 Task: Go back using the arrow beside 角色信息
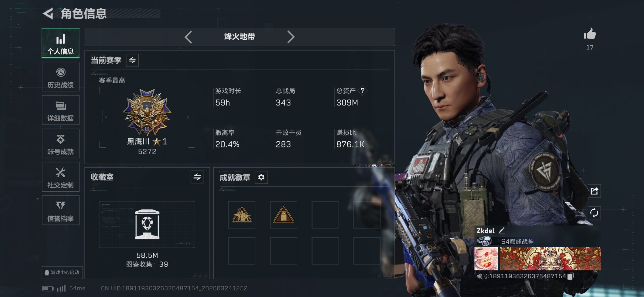(48, 14)
